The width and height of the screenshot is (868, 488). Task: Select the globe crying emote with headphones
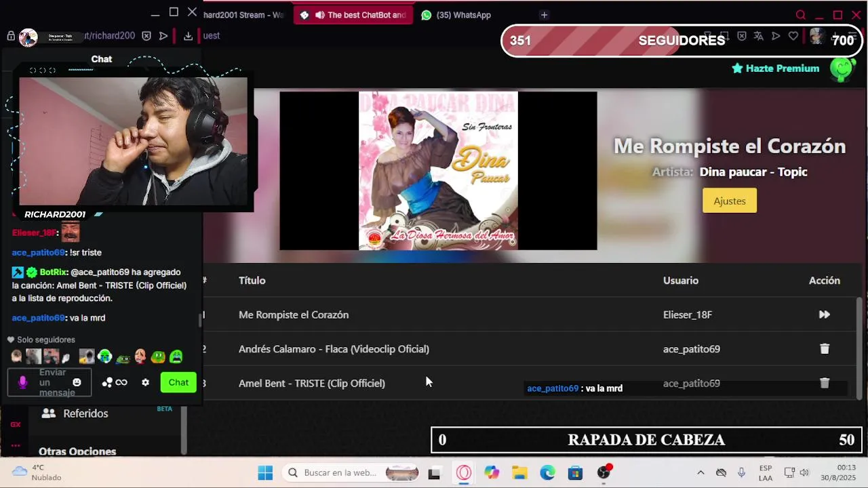point(104,357)
